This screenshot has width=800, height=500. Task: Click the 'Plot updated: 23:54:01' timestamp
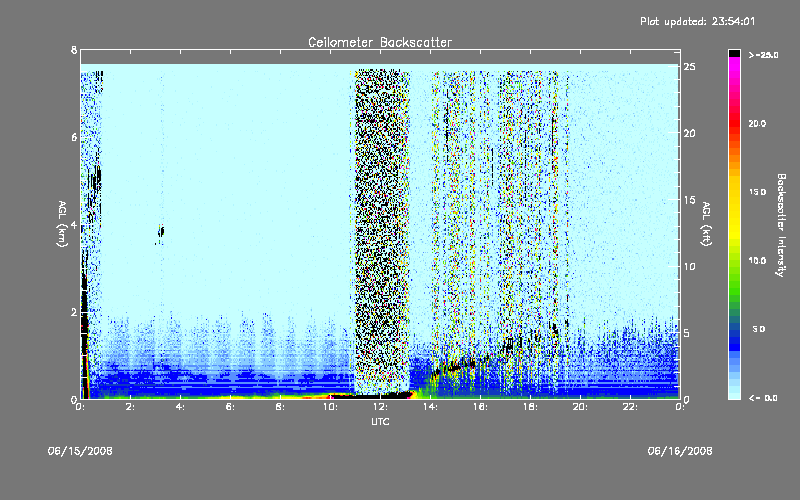tap(697, 21)
